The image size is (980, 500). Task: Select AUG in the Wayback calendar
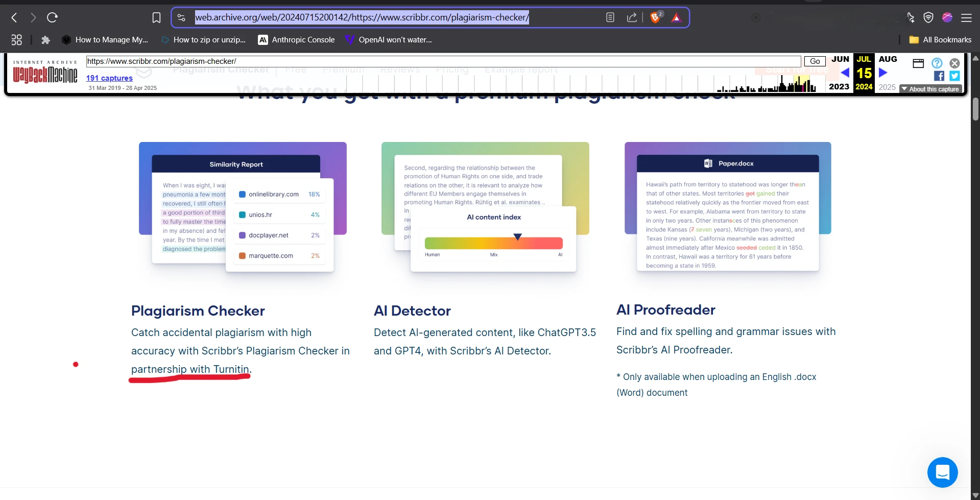pyautogui.click(x=888, y=59)
